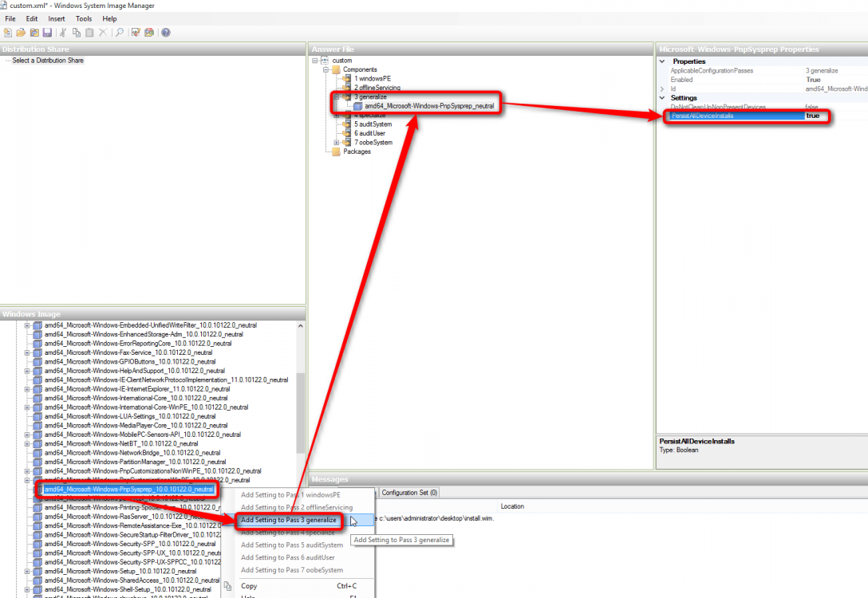Save the answer file with the floppy icon
The height and width of the screenshot is (598, 868).
47,33
